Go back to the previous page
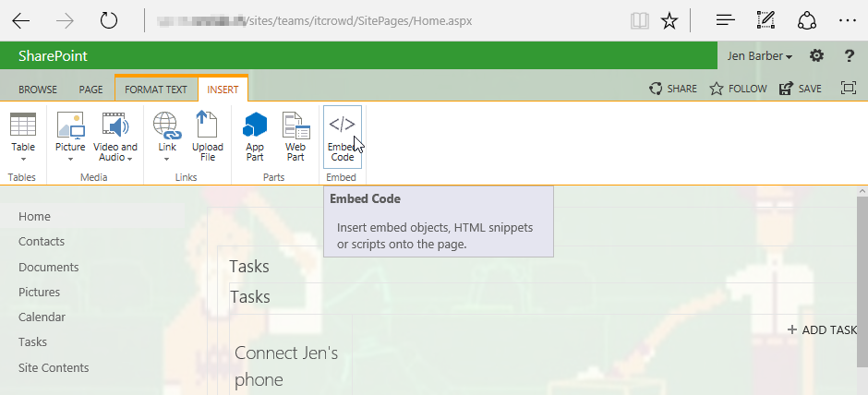Screen dimensions: 868x395 click(x=21, y=21)
